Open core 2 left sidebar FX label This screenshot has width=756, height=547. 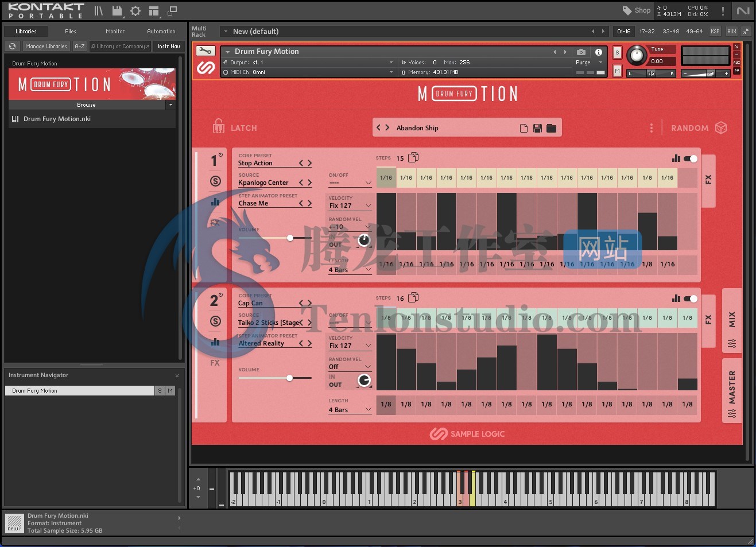coord(215,363)
